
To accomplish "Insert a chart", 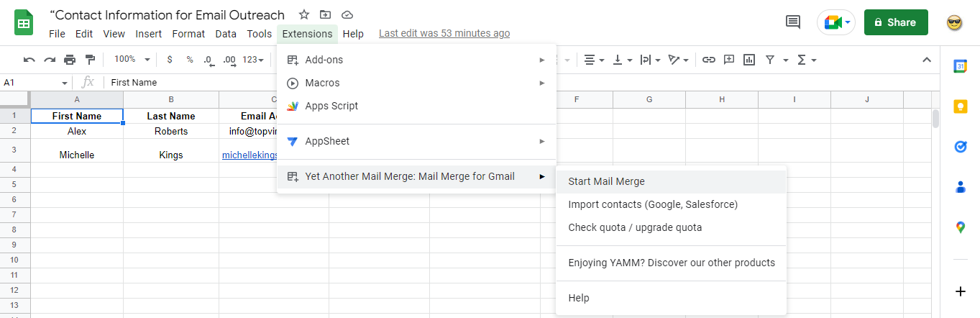I will coord(749,60).
